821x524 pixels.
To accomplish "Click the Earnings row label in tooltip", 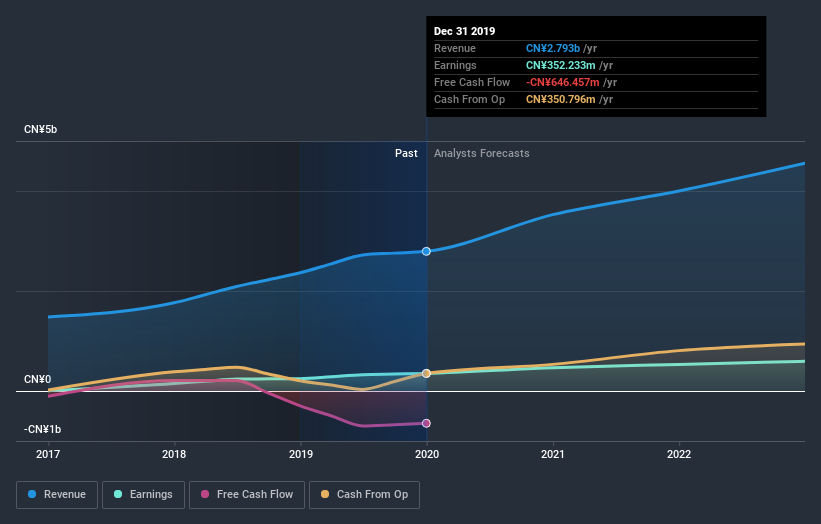I will pyautogui.click(x=455, y=65).
